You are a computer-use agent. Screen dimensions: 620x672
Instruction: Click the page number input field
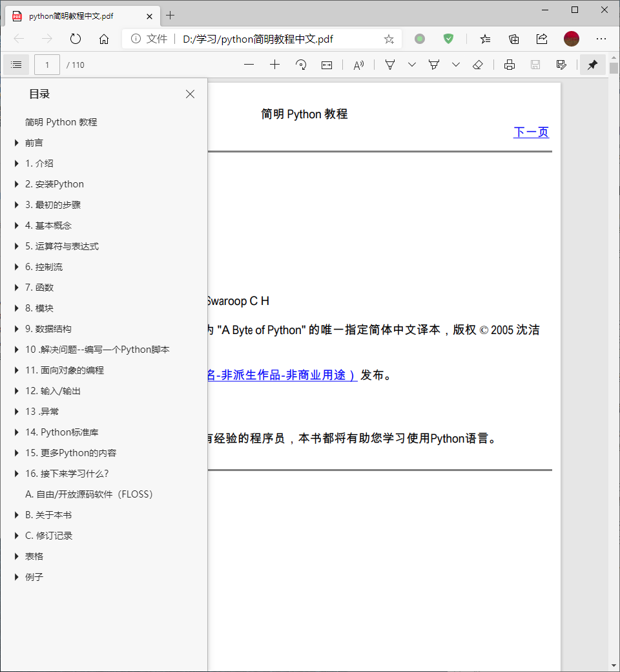(x=47, y=65)
